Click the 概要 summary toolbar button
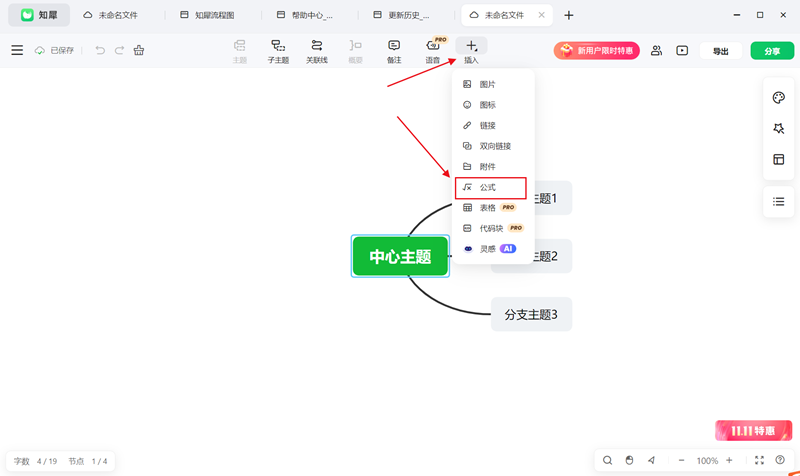Viewport: 800px width, 476px height. (356, 52)
